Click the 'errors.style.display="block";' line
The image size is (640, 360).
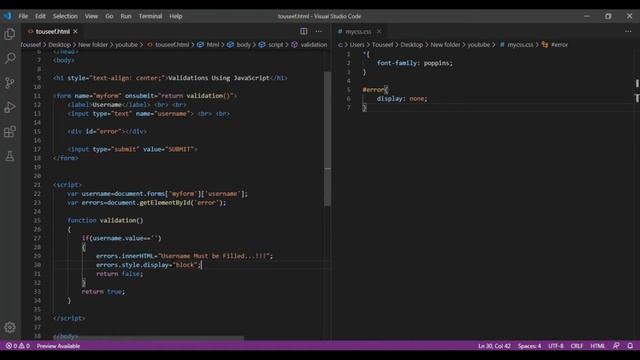point(149,265)
